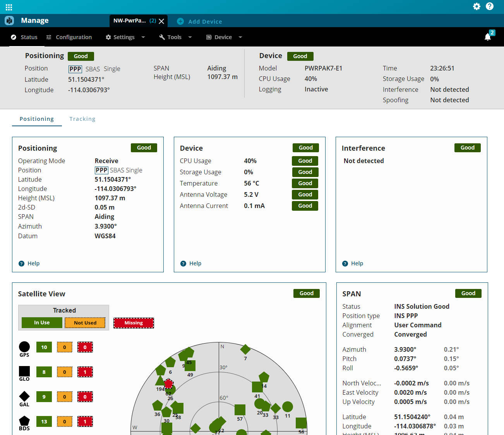Image resolution: width=504 pixels, height=435 pixels.
Task: Toggle the In Use satellite filter
Action: click(42, 323)
